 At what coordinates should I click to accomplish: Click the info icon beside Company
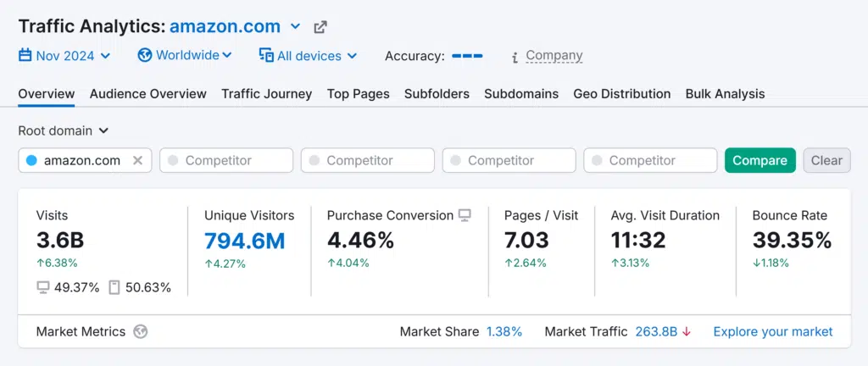pyautogui.click(x=515, y=57)
